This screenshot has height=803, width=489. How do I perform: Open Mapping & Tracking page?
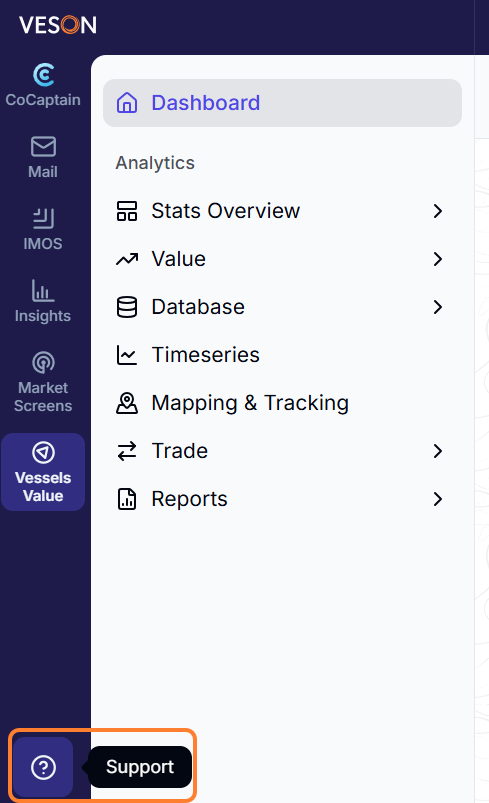[282, 403]
